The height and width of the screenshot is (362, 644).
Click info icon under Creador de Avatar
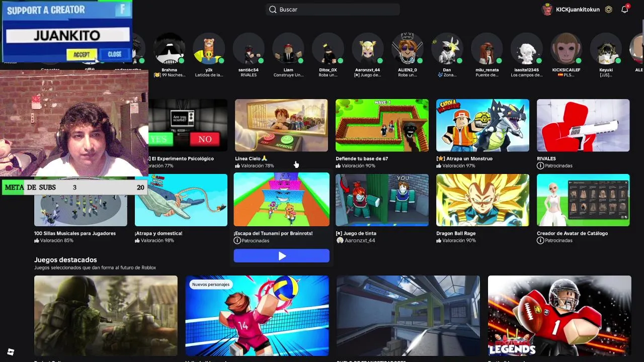point(540,240)
